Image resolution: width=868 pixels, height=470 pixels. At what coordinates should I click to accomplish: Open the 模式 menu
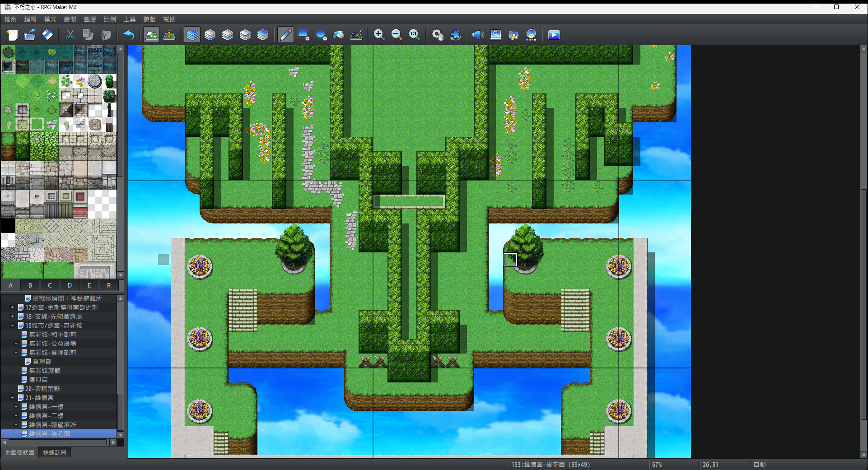(x=50, y=19)
